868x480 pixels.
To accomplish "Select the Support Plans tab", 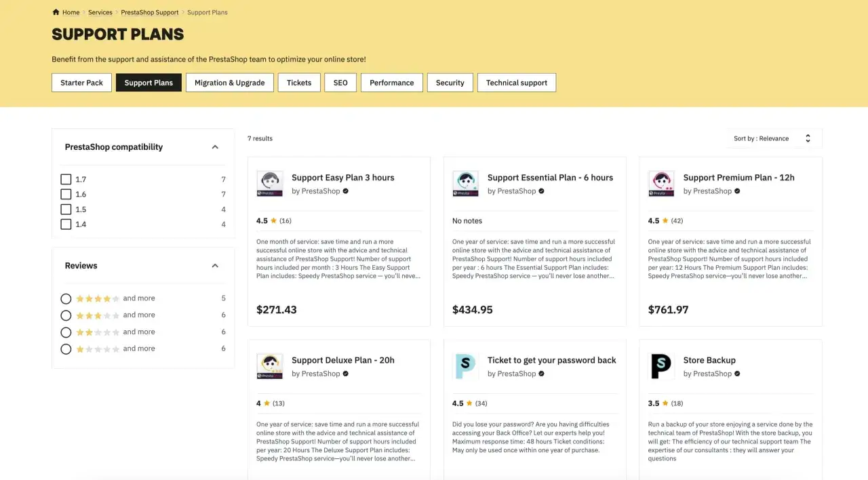I will pos(149,83).
